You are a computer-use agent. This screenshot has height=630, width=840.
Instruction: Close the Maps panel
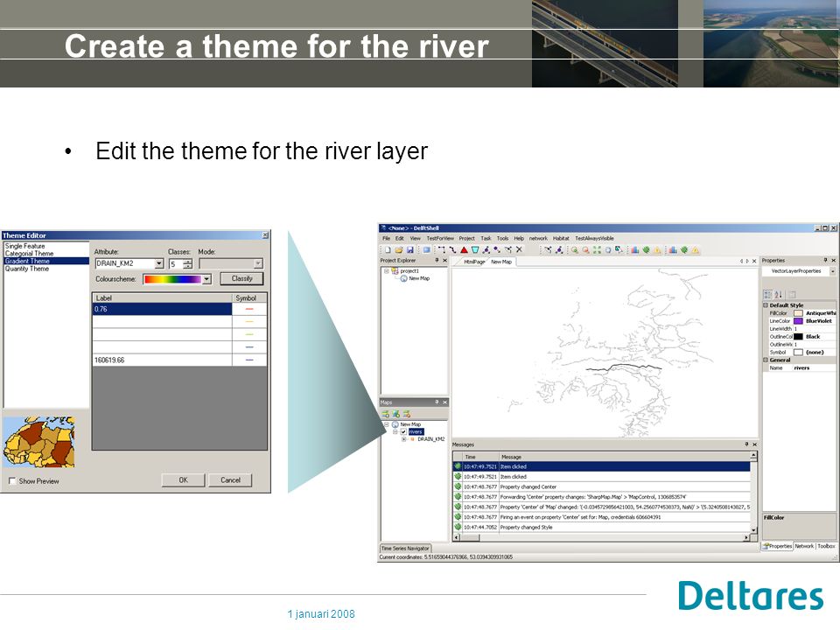tap(444, 402)
